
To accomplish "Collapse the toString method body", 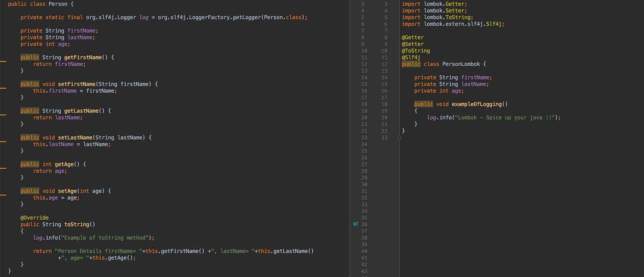I will coord(22,231).
